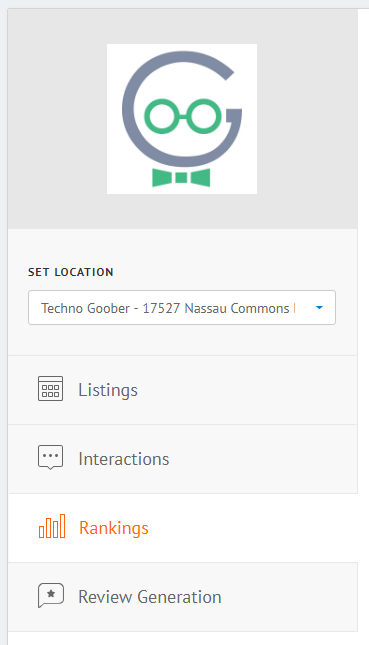369x645 pixels.
Task: Navigate to Review Generation
Action: 150,597
